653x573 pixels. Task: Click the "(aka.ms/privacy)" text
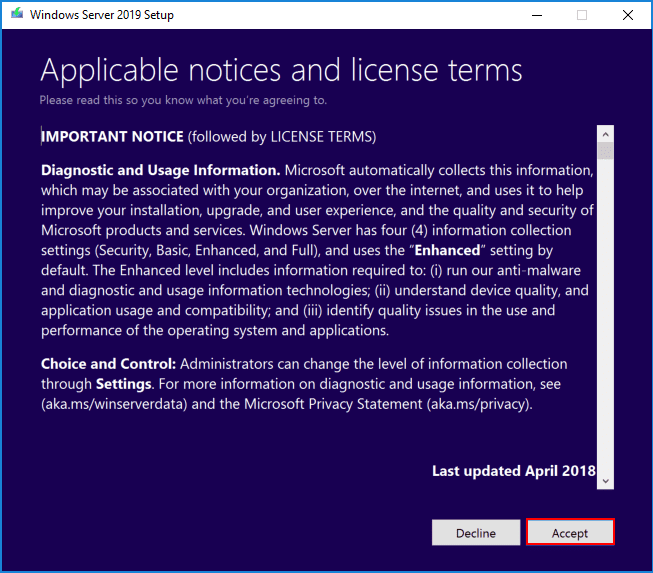[479, 404]
